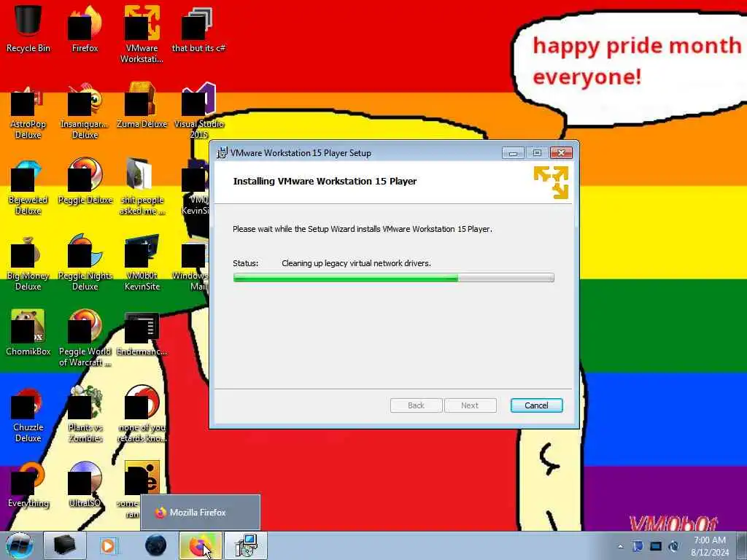Click the VMware logo in setup header
This screenshot has width=747, height=560.
click(551, 182)
